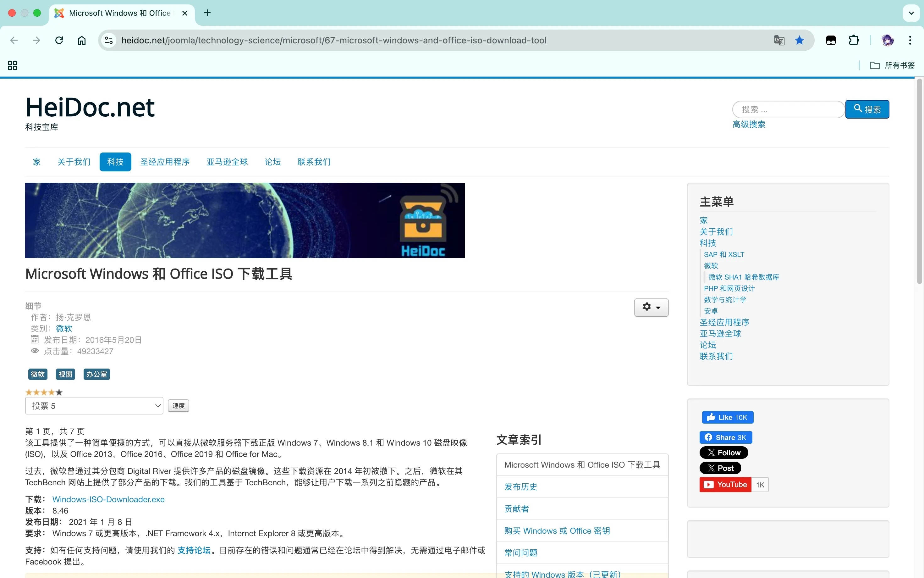
Task: Click the five-star rating display
Action: point(44,392)
